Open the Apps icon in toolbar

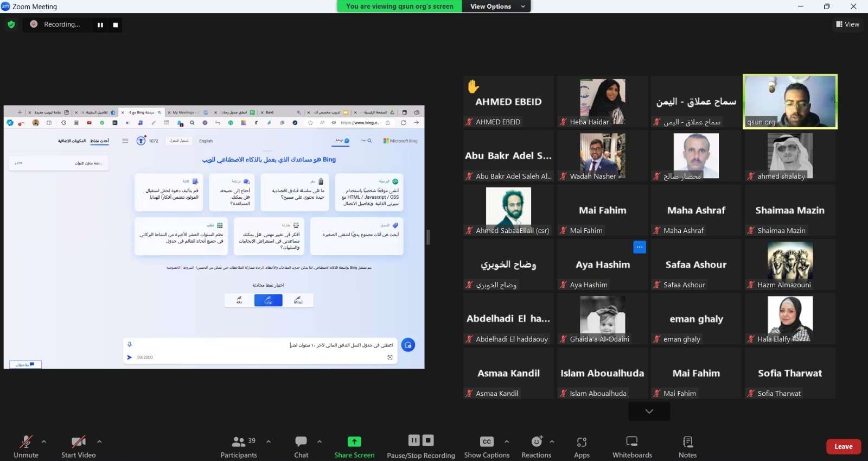(582, 441)
